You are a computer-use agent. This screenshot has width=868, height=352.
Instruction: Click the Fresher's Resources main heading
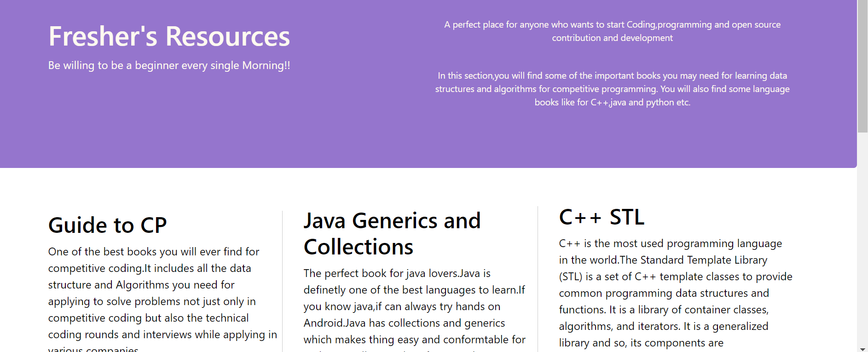(x=169, y=36)
